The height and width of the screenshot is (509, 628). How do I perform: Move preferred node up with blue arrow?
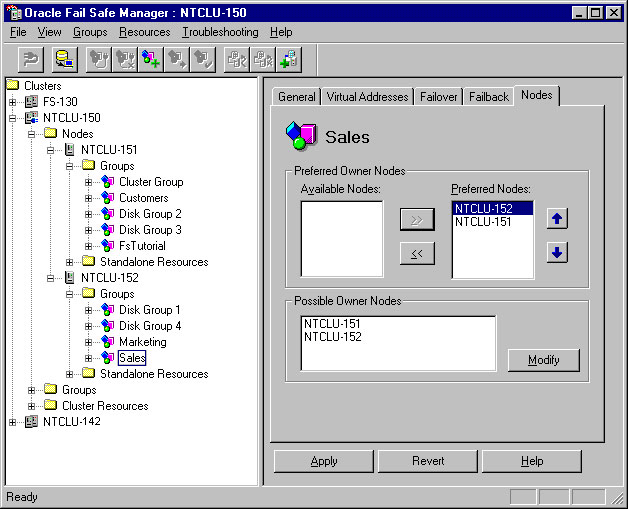[557, 219]
